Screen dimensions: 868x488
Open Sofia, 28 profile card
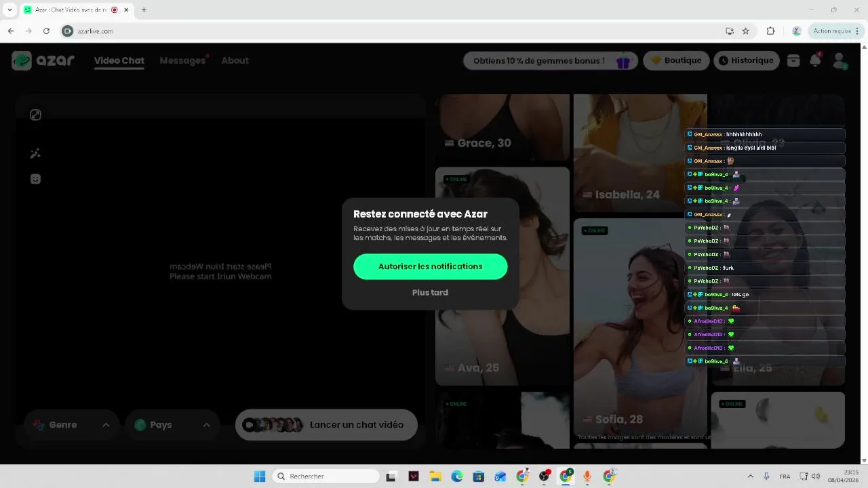(x=640, y=327)
